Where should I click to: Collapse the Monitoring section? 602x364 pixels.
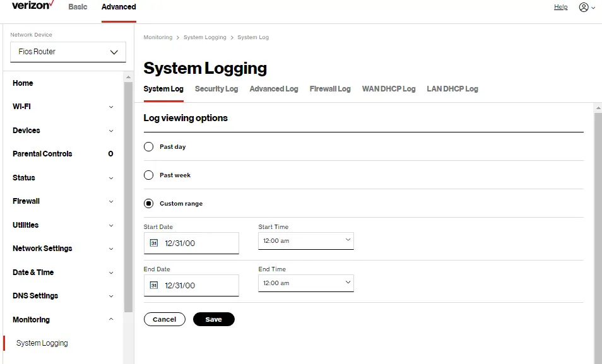(x=63, y=319)
